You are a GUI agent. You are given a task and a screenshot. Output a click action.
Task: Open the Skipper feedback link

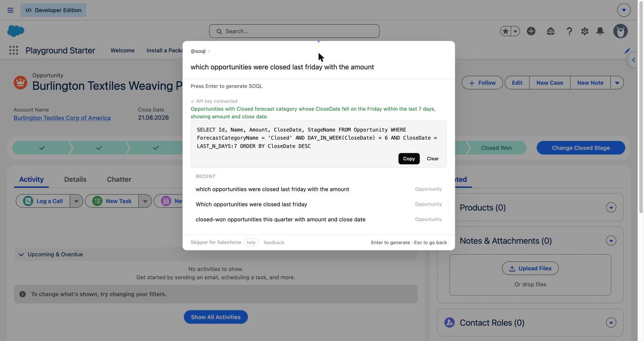(x=274, y=243)
